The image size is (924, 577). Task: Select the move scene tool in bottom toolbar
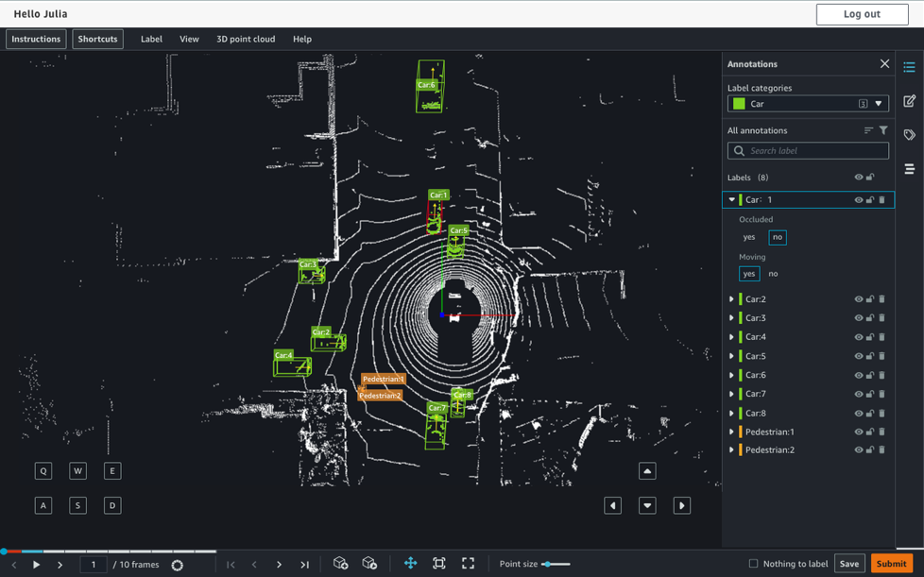(x=410, y=563)
